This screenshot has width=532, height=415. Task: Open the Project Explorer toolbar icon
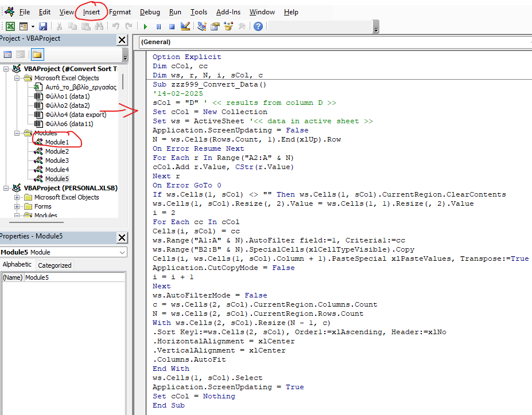pyautogui.click(x=202, y=26)
